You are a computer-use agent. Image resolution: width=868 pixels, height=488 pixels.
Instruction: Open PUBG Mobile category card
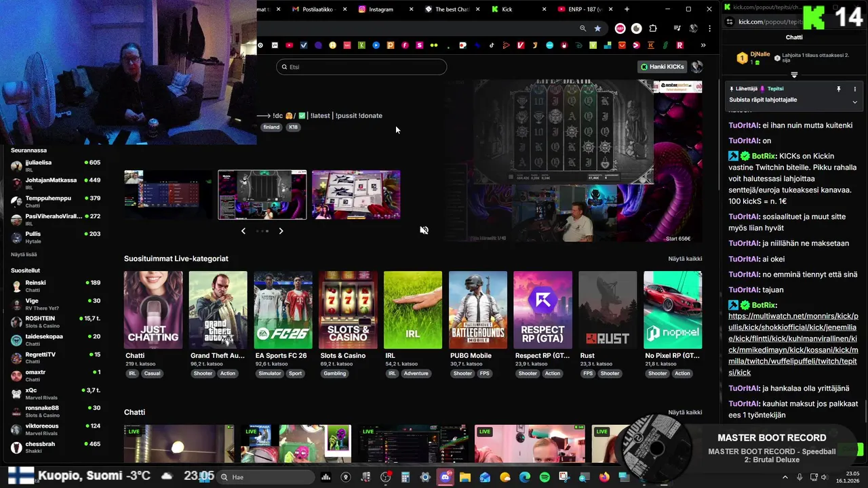[478, 310]
